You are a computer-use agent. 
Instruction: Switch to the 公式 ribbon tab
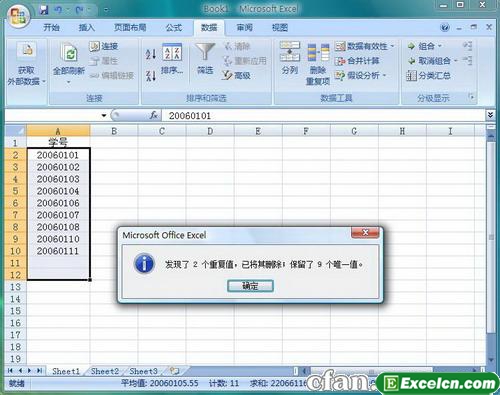pyautogui.click(x=174, y=28)
